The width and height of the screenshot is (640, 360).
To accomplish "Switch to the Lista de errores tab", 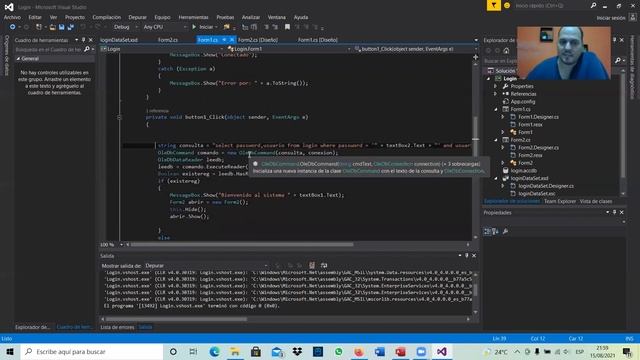I will (117, 327).
